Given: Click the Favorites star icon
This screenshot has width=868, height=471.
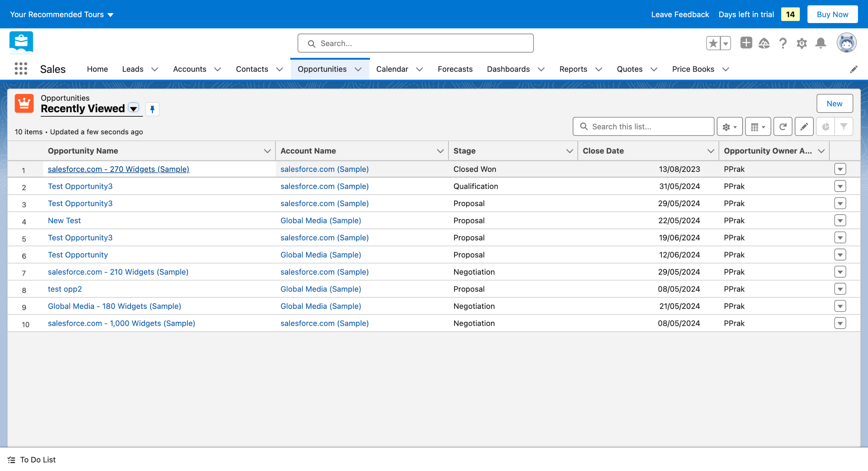Looking at the screenshot, I should pos(713,43).
